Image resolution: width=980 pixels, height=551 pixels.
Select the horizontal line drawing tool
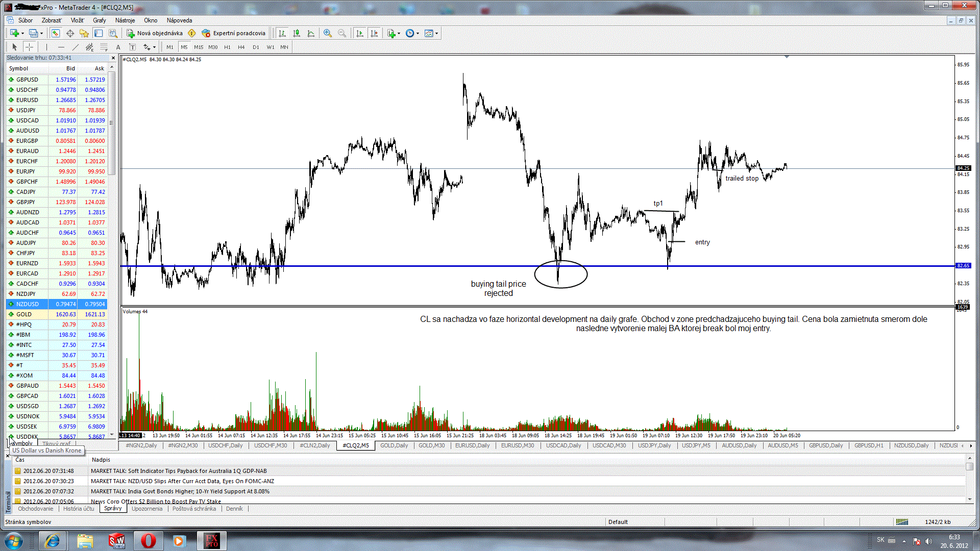tap(61, 47)
